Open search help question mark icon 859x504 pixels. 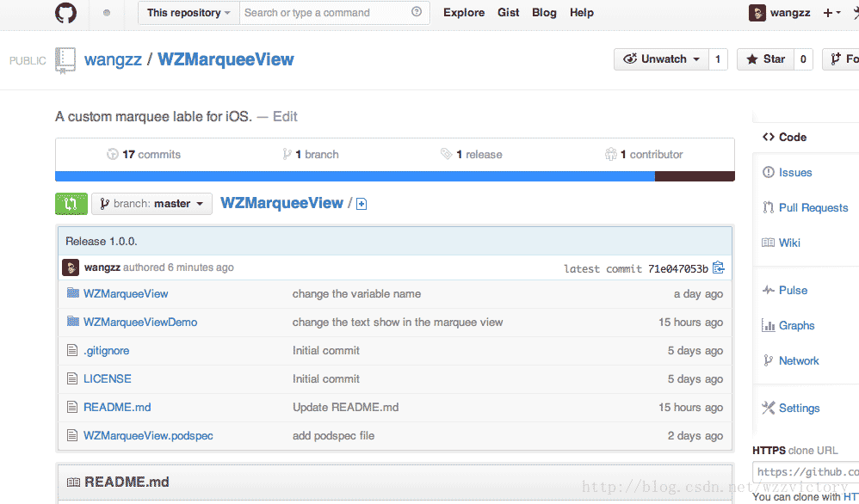[417, 11]
